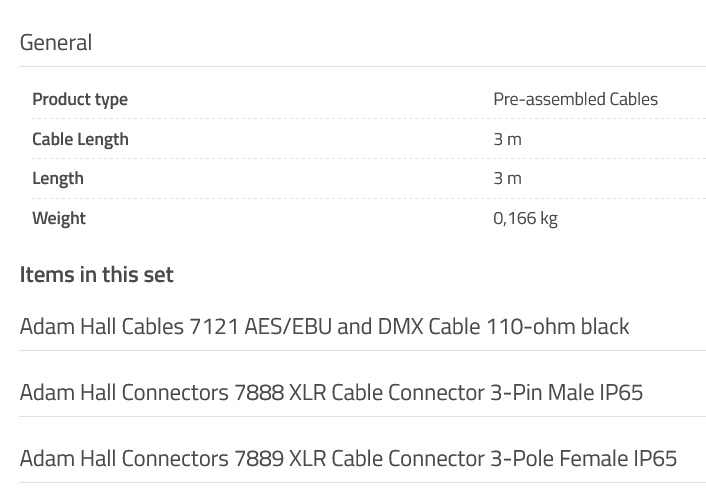Click the 3-Pin Male IP65 text

(x=566, y=392)
